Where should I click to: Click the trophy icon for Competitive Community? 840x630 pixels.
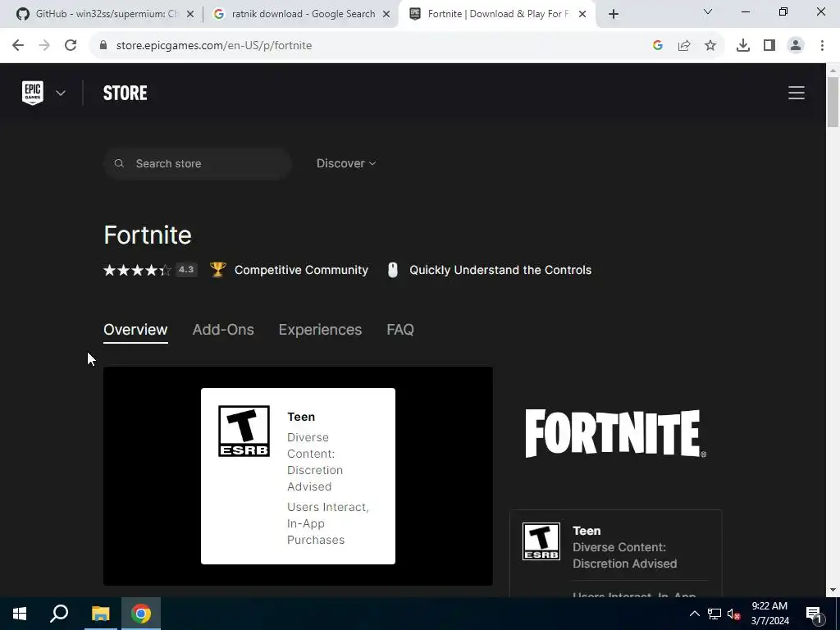[217, 269]
